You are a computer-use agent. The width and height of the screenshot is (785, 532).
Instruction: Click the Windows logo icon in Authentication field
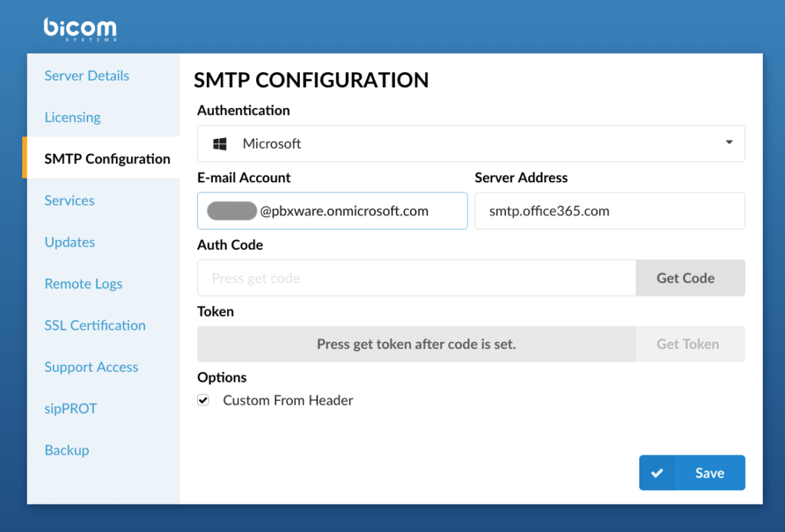point(220,144)
